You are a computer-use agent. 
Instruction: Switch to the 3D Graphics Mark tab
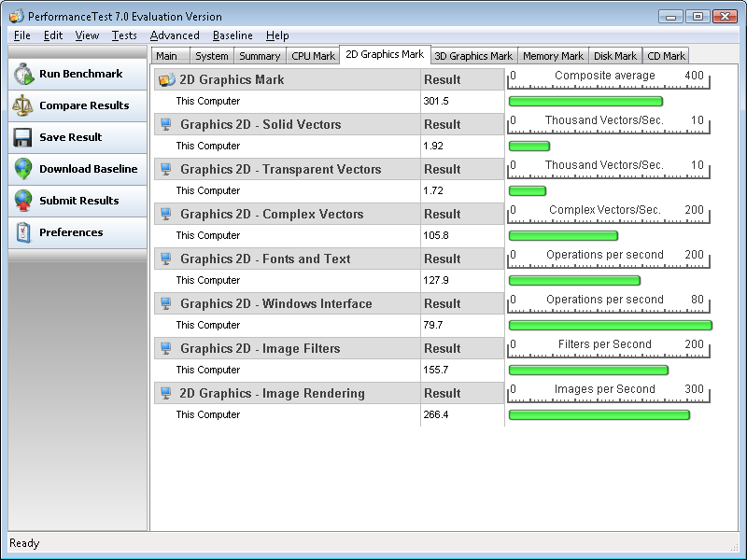pyautogui.click(x=473, y=56)
